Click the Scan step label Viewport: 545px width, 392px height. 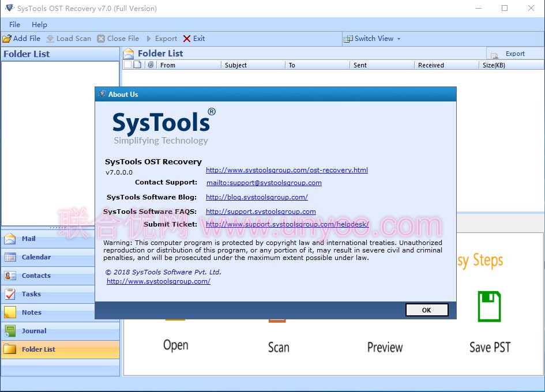[279, 347]
